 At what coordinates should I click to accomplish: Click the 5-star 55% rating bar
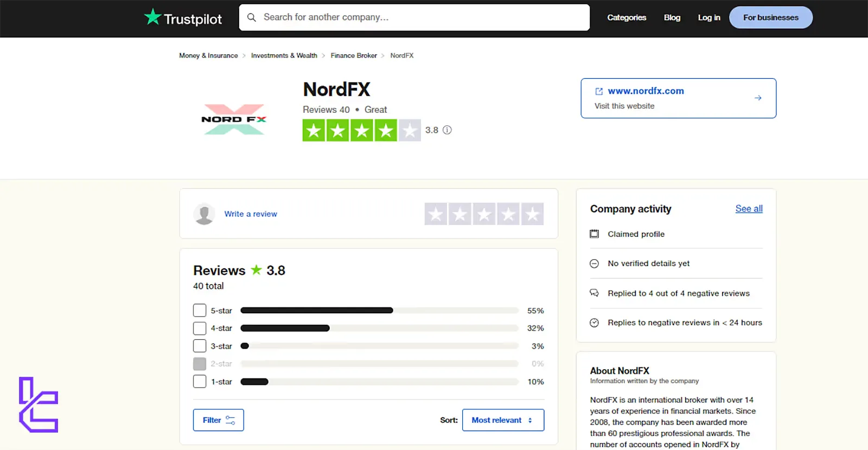[x=379, y=311]
